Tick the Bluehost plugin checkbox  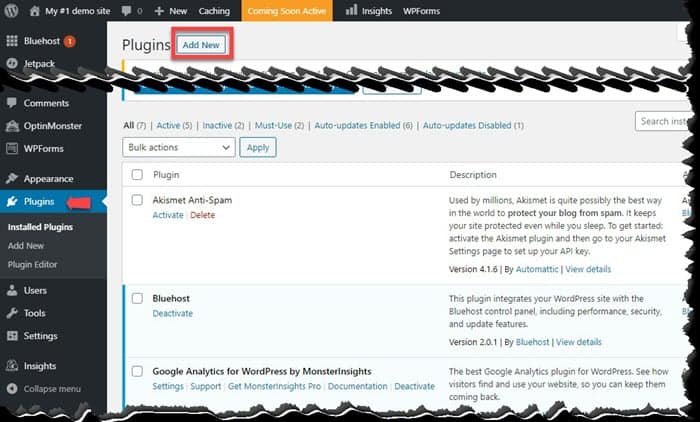point(137,298)
